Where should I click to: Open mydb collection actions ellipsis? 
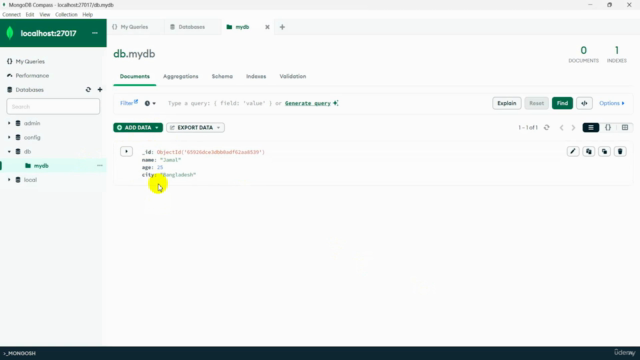[x=100, y=166]
